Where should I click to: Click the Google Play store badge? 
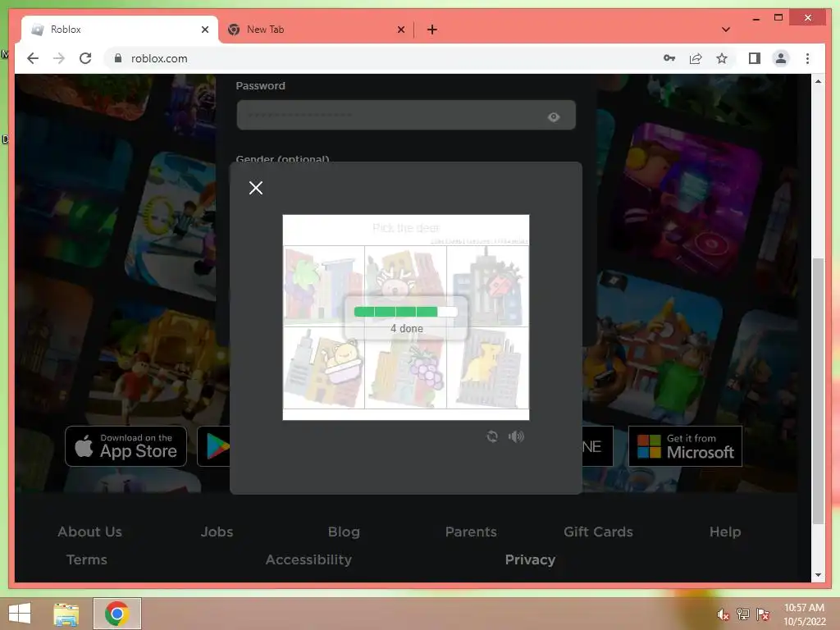pos(214,446)
